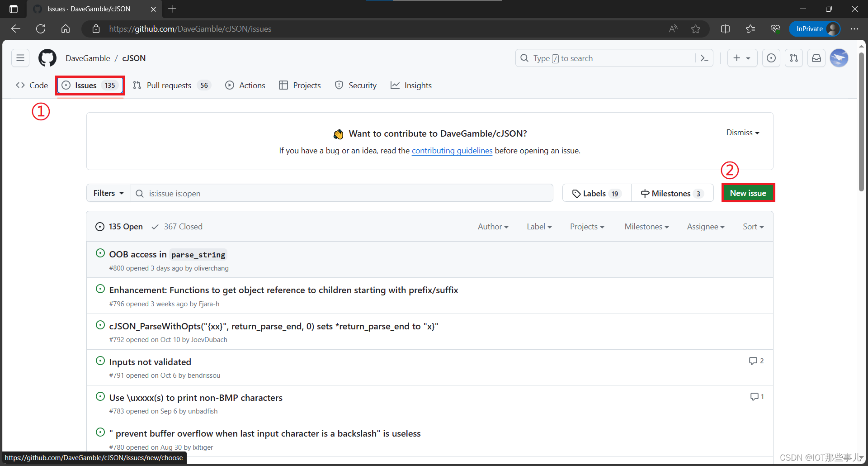Viewport: 868px width, 466px height.
Task: Show the 367 Closed issues
Action: click(177, 227)
